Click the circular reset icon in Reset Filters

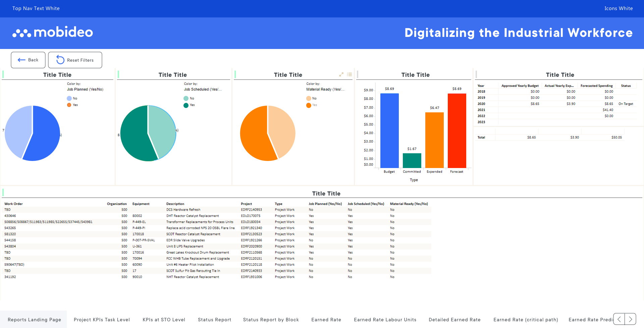click(60, 60)
